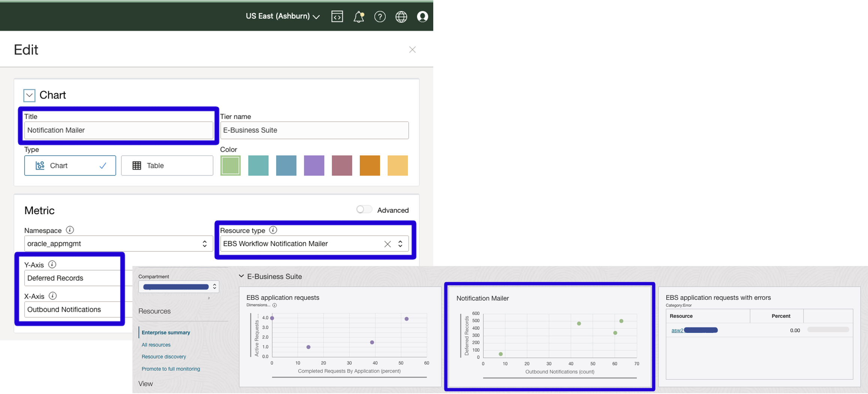
Task: Click the Dimensions info icon on EBS application requests
Action: (275, 305)
